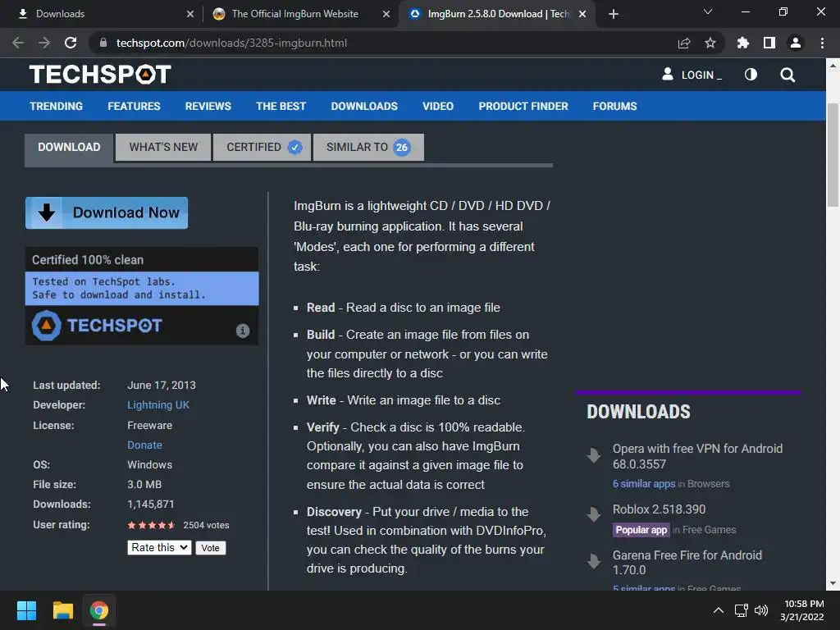Click info icon in Certified clean box

pyautogui.click(x=243, y=331)
